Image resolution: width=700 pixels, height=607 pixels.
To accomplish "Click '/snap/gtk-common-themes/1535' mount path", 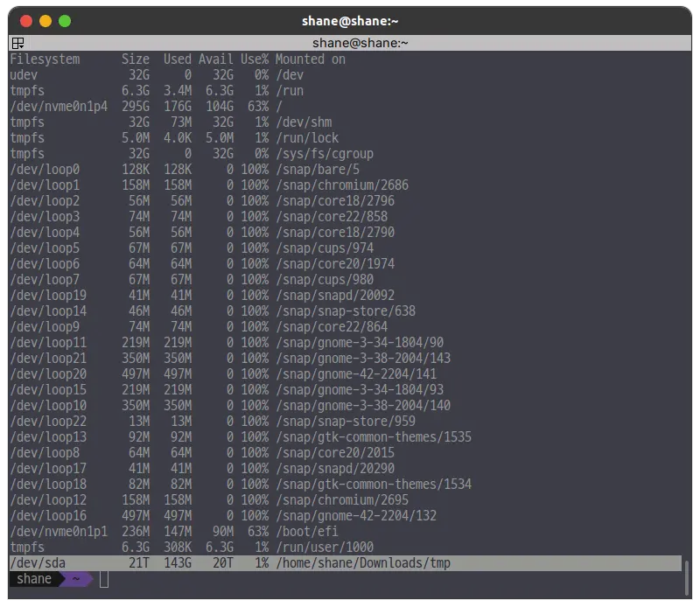I will (x=374, y=436).
